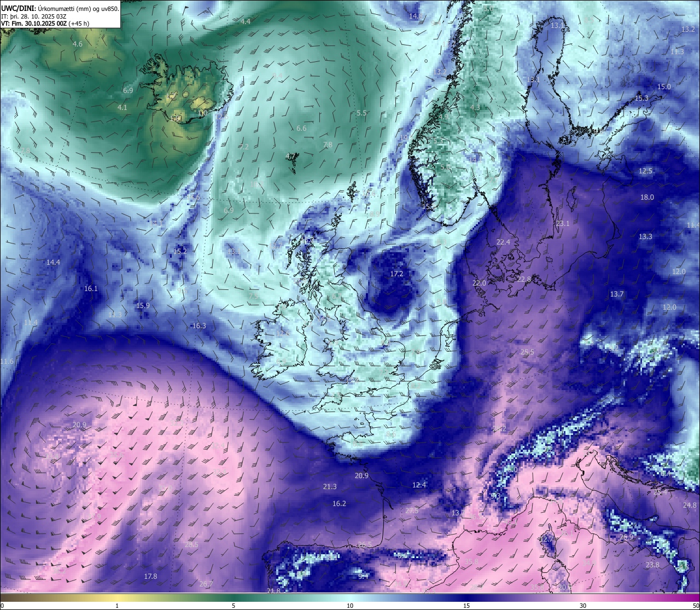Click the 15.3 value on the map

tap(641, 98)
